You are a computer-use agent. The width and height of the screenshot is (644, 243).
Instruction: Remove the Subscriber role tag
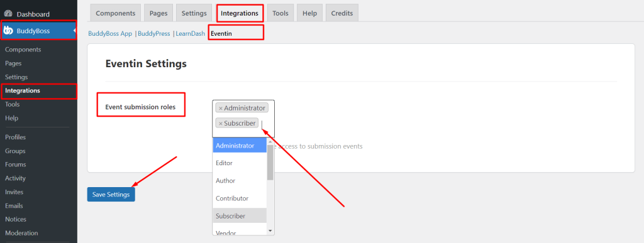click(x=221, y=123)
